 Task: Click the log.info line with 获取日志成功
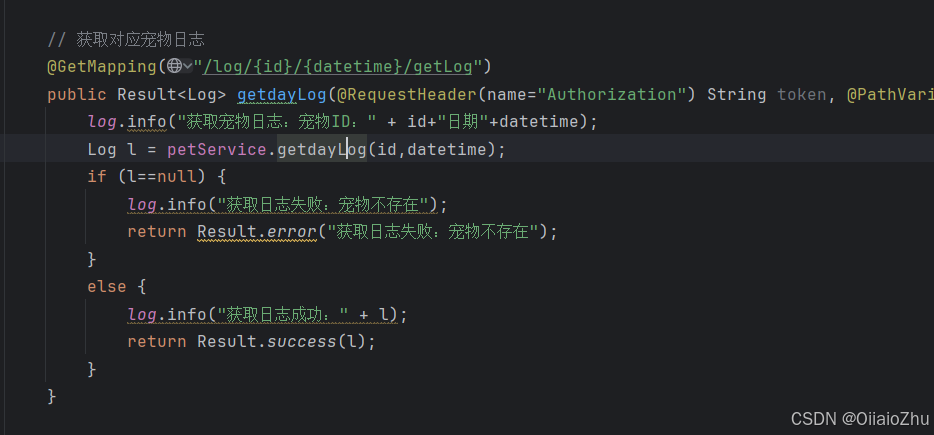click(x=267, y=314)
